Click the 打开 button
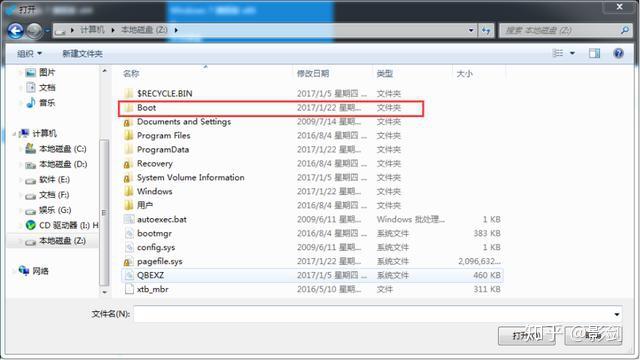Screen dimensions: 640x360 [x=527, y=336]
